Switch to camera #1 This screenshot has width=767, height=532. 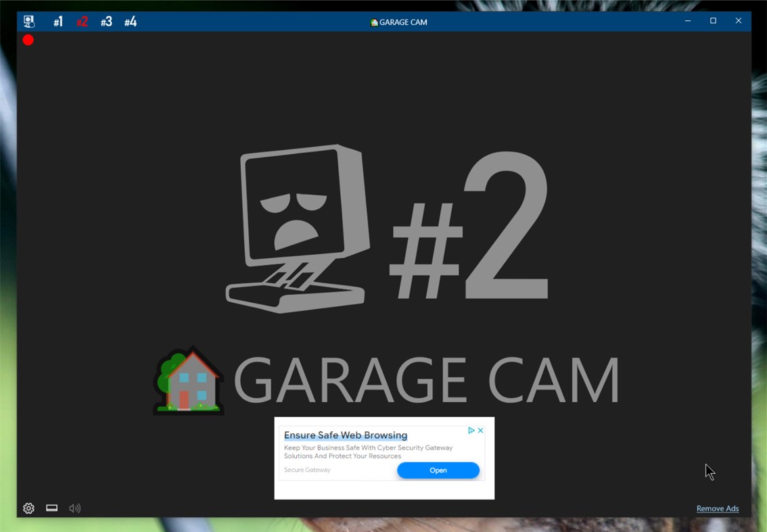(x=57, y=21)
